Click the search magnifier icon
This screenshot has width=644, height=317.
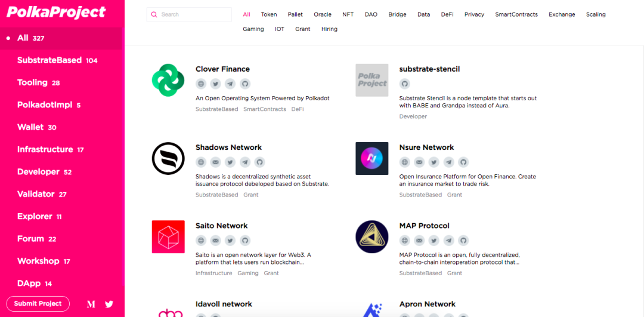154,14
